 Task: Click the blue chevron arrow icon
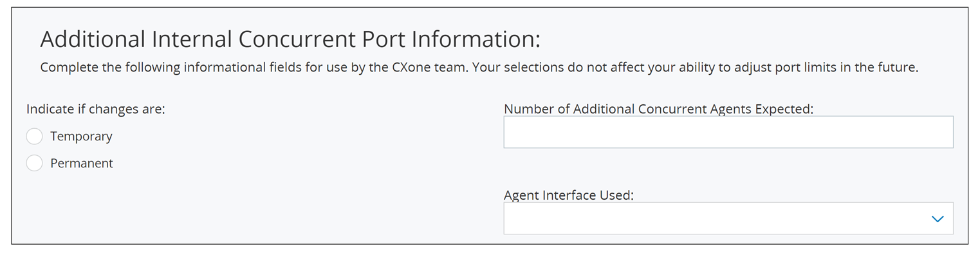(x=938, y=219)
